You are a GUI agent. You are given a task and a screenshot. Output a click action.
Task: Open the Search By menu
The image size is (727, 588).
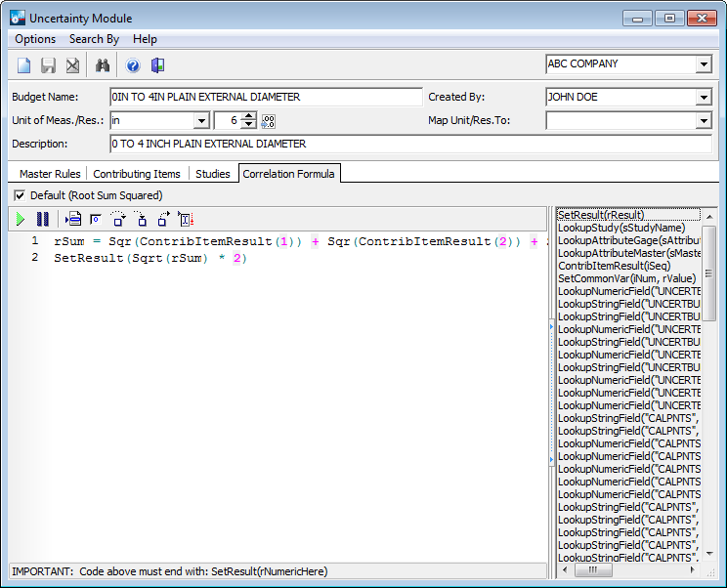(94, 39)
